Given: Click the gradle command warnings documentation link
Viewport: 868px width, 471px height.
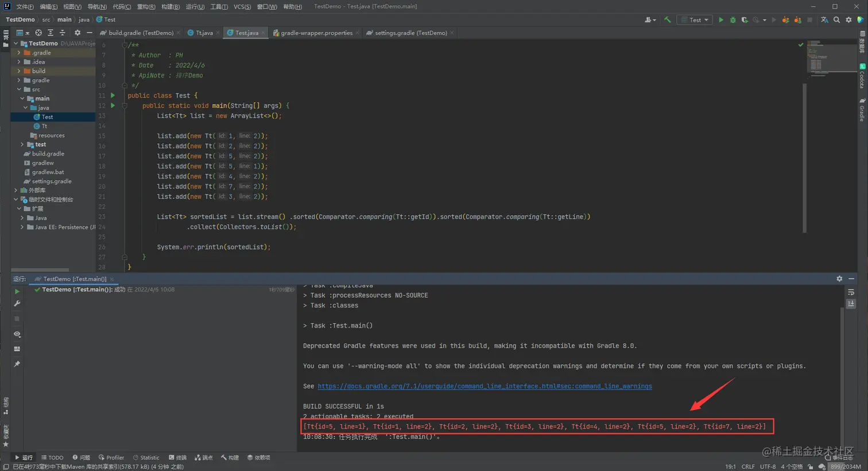Looking at the screenshot, I should (x=485, y=386).
